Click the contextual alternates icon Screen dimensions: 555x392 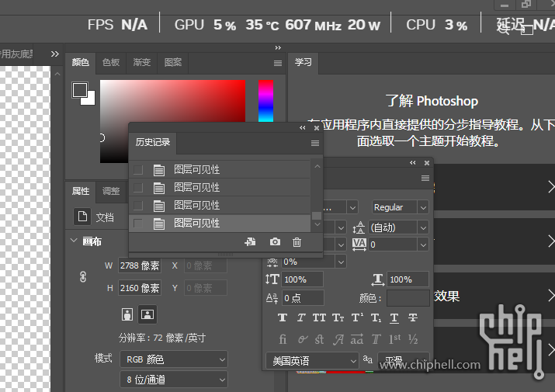point(302,339)
